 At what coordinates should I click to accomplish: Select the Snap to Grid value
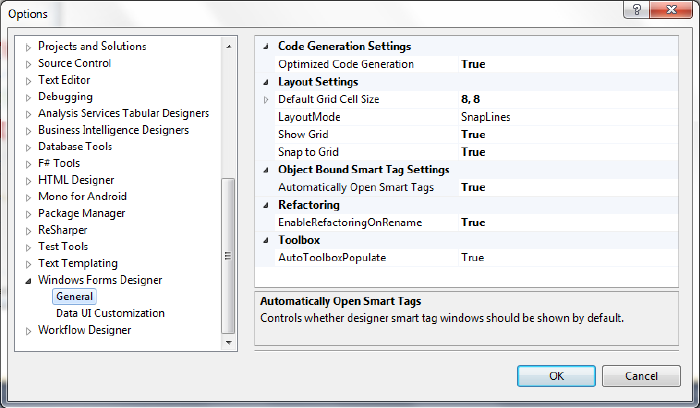(568, 152)
